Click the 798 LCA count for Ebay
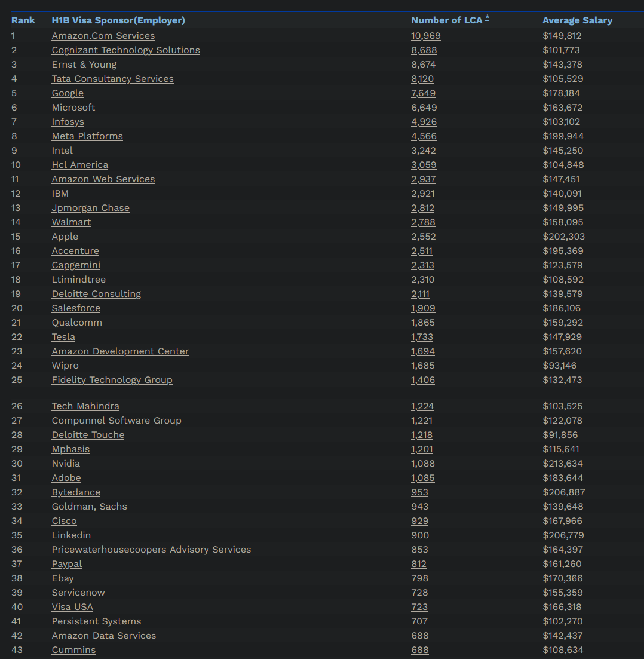644x659 pixels. pyautogui.click(x=419, y=578)
